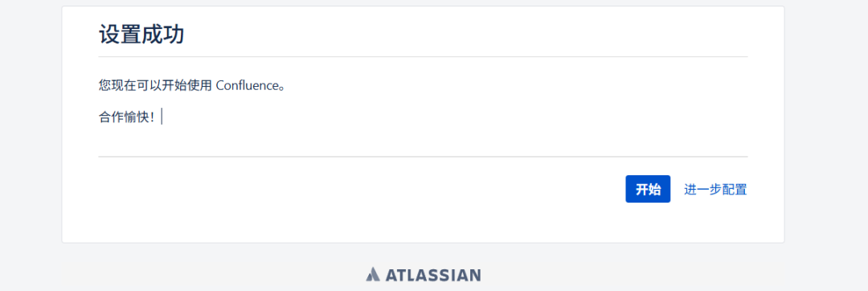The width and height of the screenshot is (868, 291).
Task: Click the 您现在可以开始使用 sentence start
Action: coord(156,86)
